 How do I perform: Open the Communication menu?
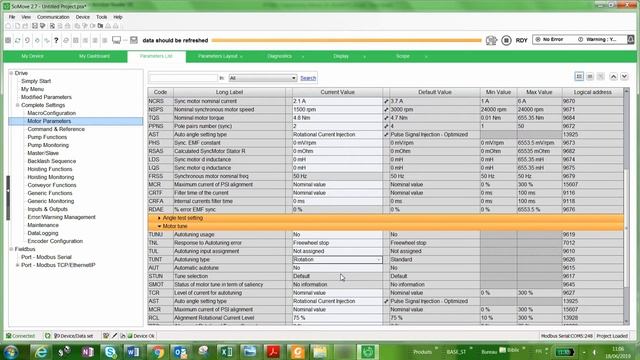click(x=53, y=17)
